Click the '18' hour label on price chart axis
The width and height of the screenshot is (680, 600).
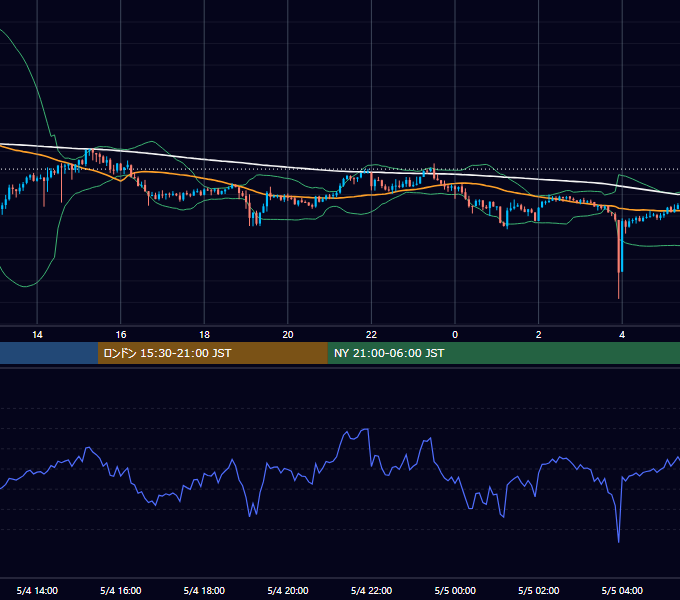tap(204, 335)
